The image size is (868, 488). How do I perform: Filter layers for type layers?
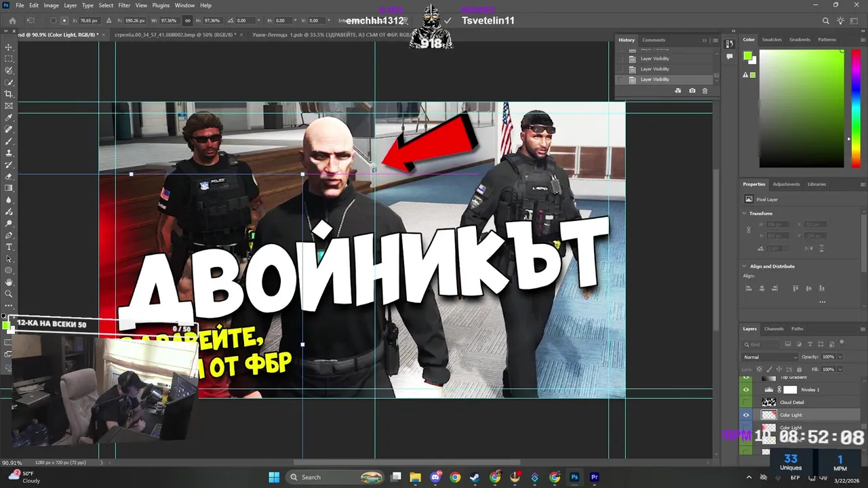[x=810, y=344]
